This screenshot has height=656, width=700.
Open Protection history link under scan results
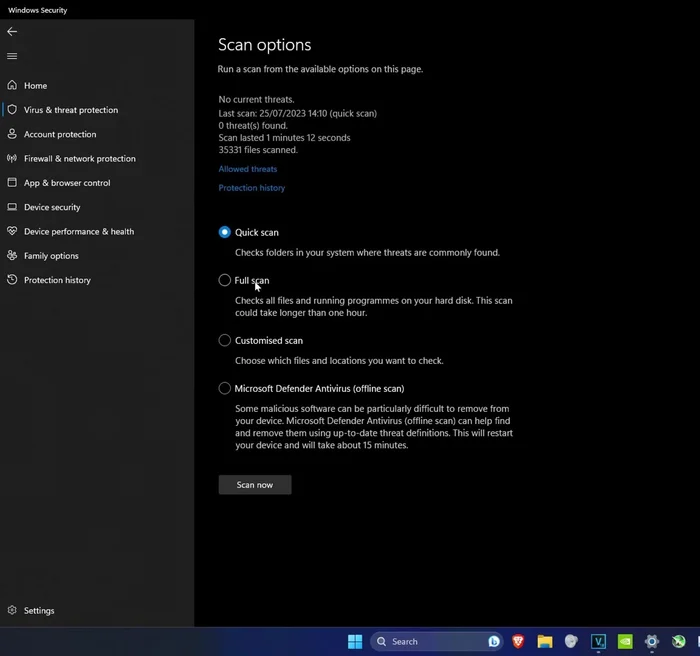point(252,188)
